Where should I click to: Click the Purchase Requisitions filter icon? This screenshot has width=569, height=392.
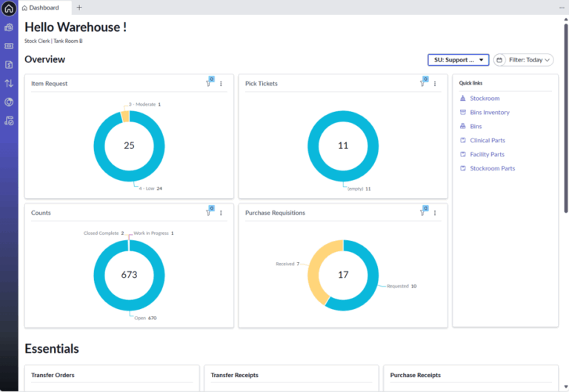[423, 213]
